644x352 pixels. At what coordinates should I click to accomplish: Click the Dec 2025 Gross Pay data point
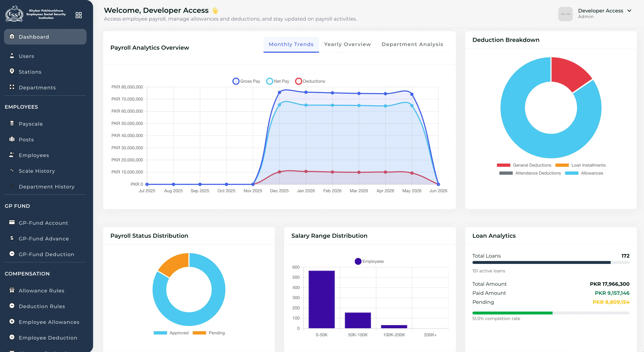click(279, 92)
